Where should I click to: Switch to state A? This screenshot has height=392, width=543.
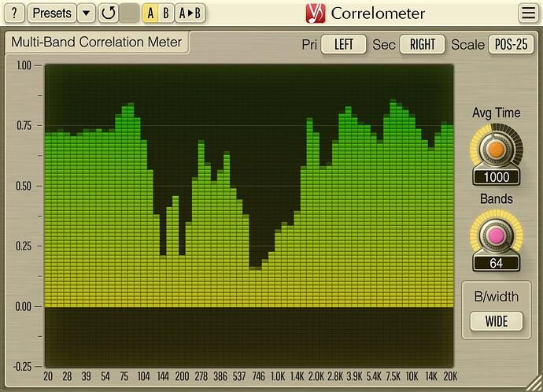point(150,13)
